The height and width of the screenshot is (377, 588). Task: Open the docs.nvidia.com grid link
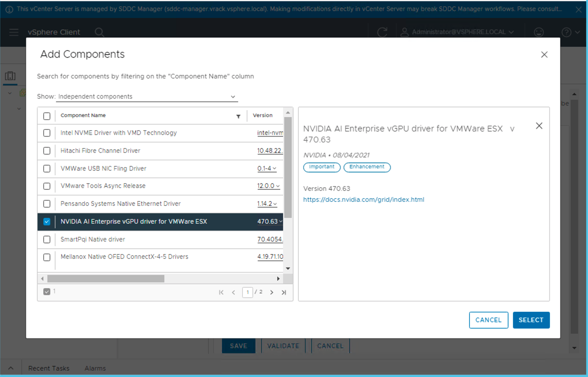coord(363,199)
